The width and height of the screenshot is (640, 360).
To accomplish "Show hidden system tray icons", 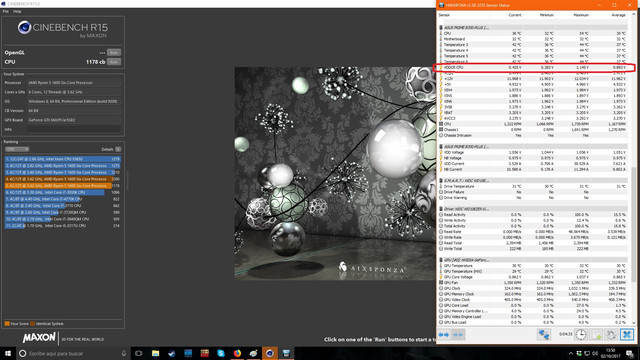I will (571, 353).
